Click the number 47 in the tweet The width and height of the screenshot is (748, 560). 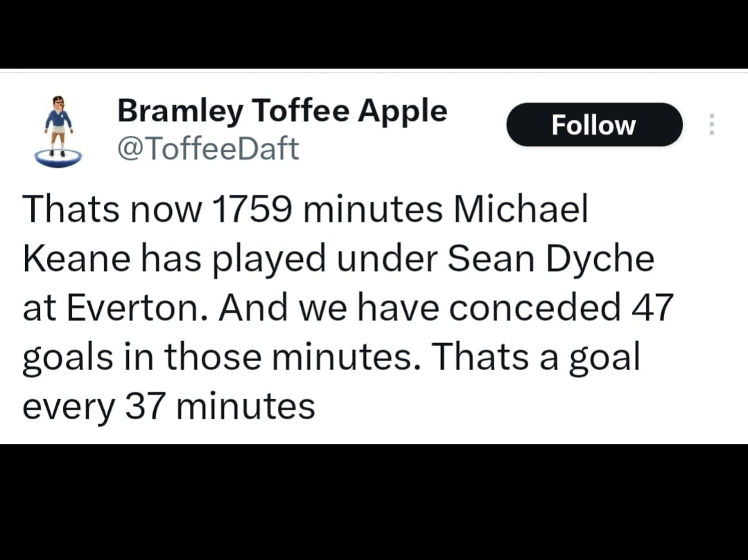pos(652,308)
